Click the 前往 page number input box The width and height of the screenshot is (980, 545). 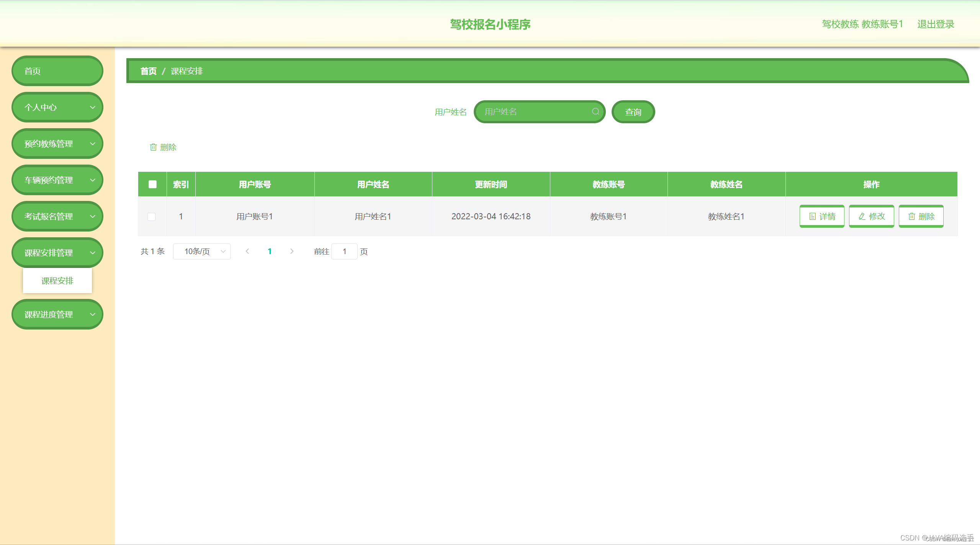tap(344, 251)
